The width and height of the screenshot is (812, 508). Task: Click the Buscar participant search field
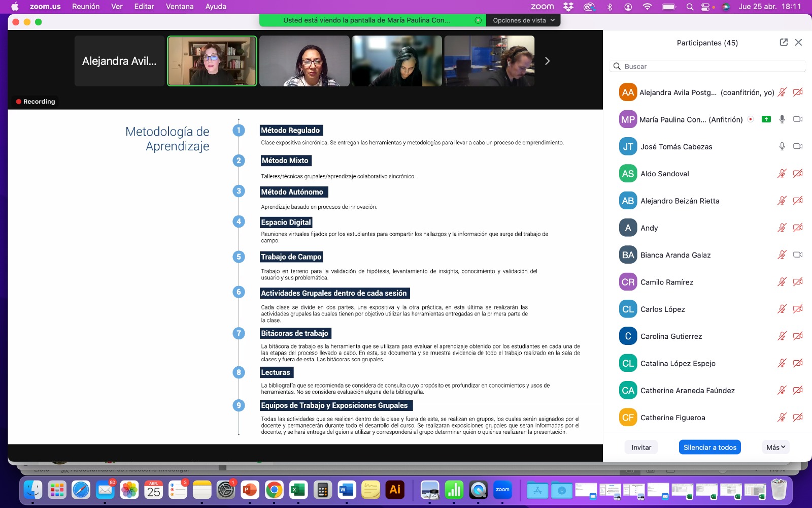click(x=707, y=67)
